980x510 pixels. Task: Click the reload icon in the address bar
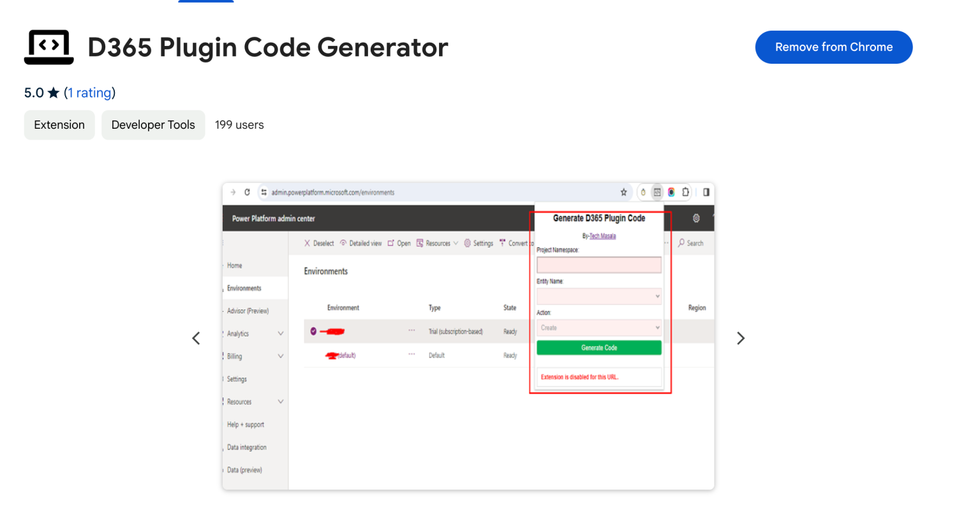point(248,191)
